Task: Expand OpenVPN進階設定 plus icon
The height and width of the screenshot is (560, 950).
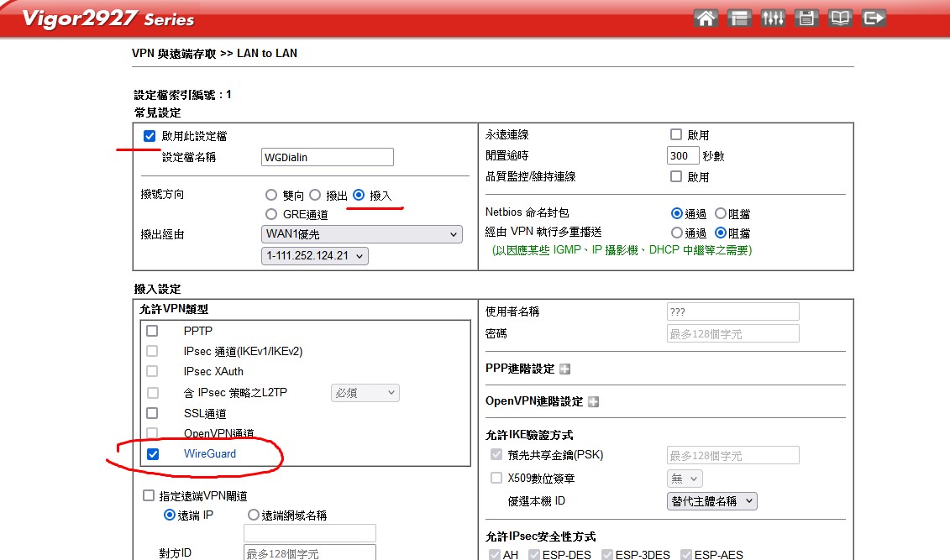Action: tap(593, 402)
